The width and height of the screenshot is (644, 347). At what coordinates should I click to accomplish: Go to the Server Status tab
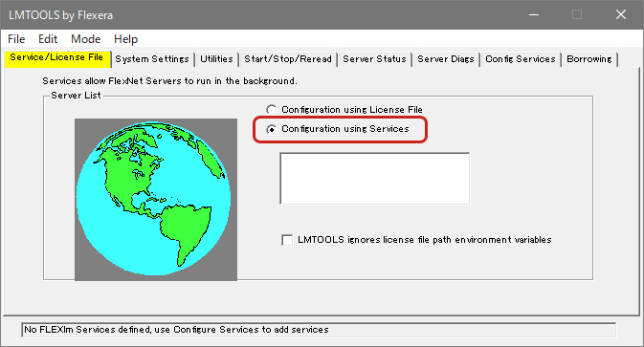(374, 59)
